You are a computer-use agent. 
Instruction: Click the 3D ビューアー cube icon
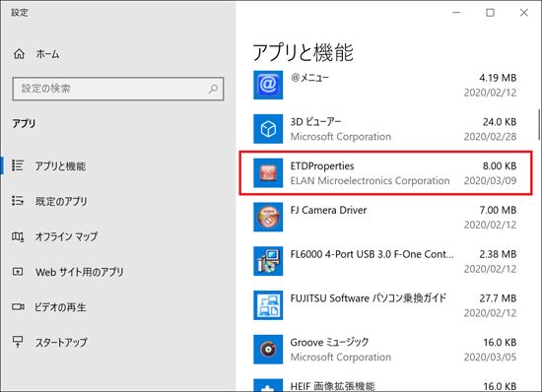click(268, 129)
